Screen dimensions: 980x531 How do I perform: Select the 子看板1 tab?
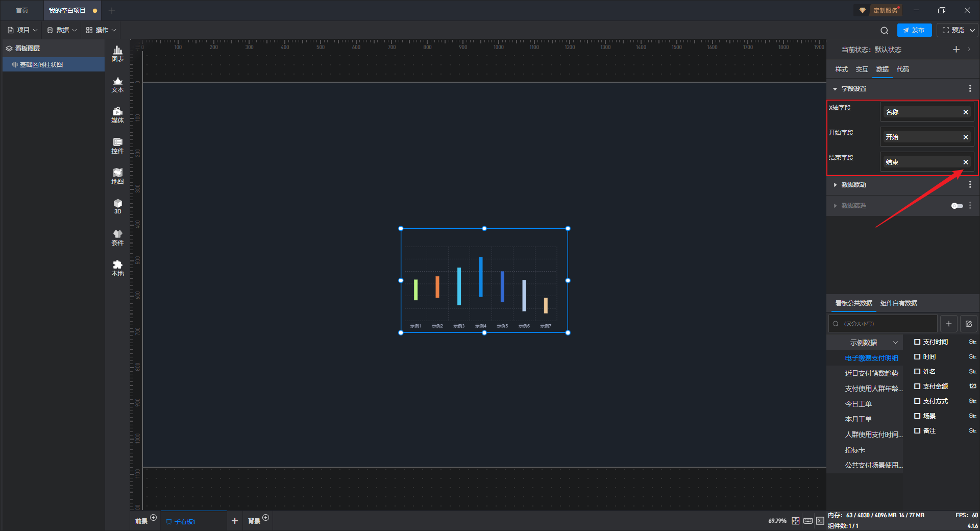[x=194, y=521]
